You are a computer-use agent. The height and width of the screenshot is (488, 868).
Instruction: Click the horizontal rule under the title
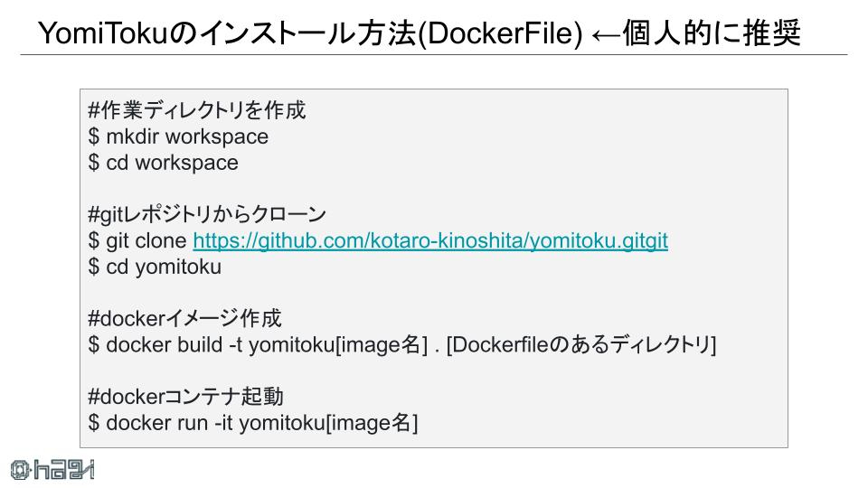(433, 55)
